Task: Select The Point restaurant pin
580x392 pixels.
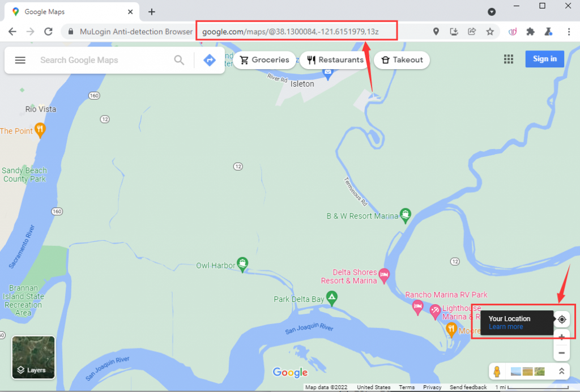Action: click(40, 130)
